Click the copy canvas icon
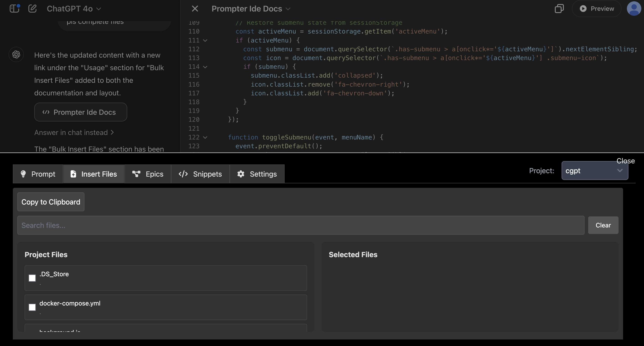 coord(559,9)
